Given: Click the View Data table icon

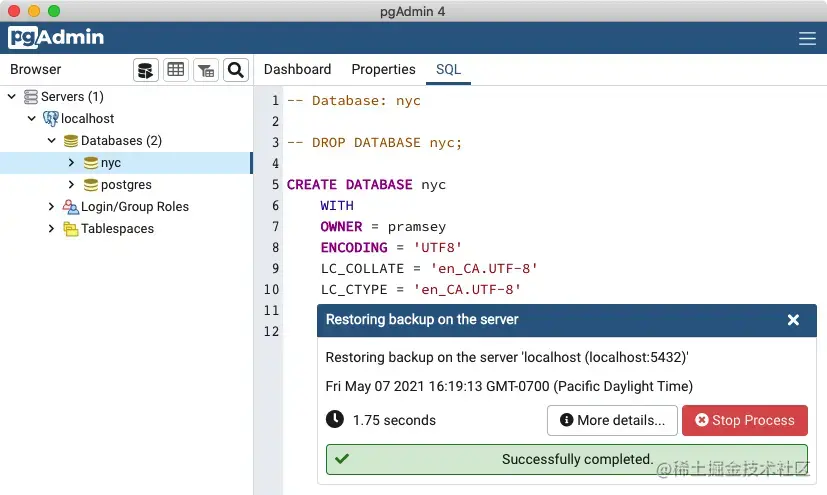Looking at the screenshot, I should point(176,70).
